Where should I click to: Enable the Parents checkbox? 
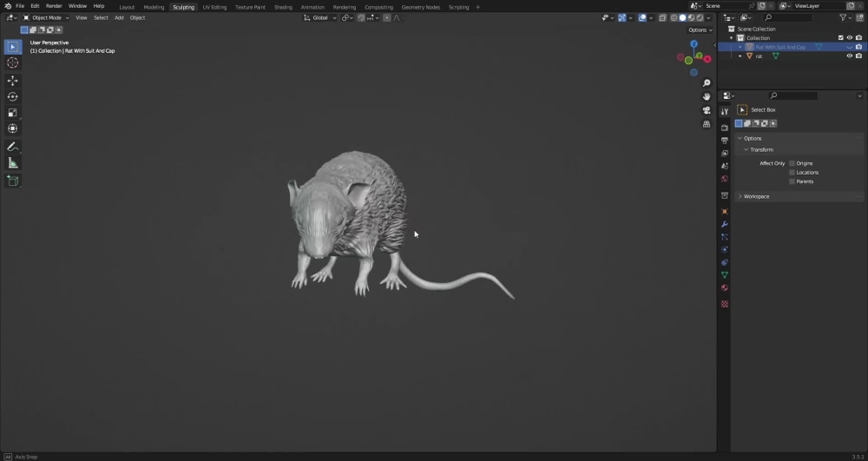click(x=792, y=181)
